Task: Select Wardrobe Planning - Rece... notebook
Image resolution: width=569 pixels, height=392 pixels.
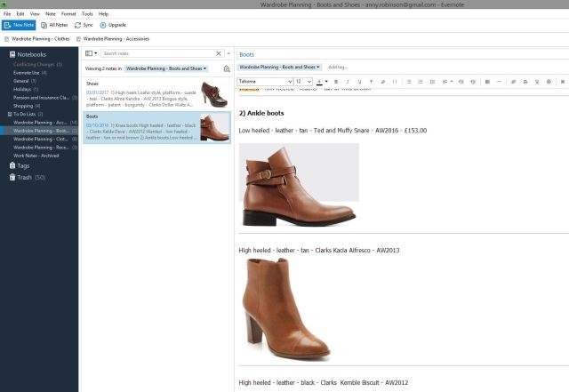Action: (45, 148)
